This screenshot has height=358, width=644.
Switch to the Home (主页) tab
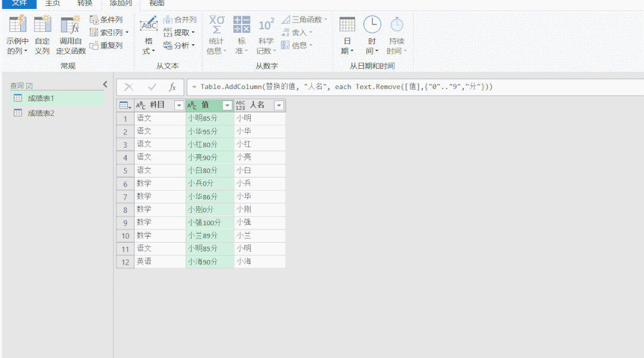click(53, 4)
